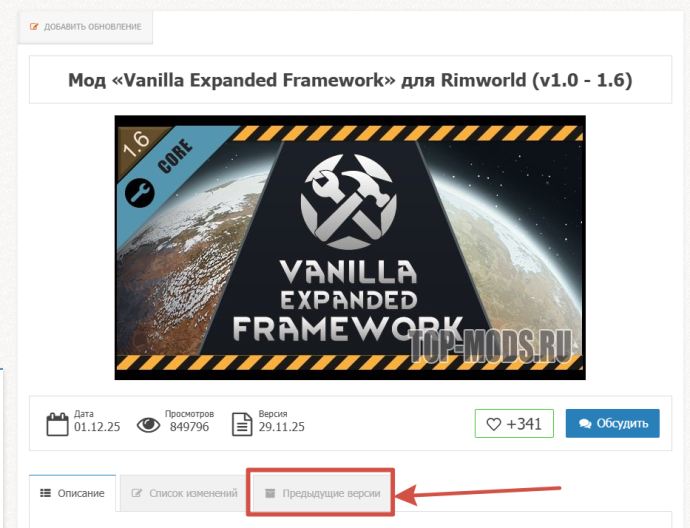The height and width of the screenshot is (528, 690).
Task: Click the eye icon for Просмотров
Action: coord(148,425)
